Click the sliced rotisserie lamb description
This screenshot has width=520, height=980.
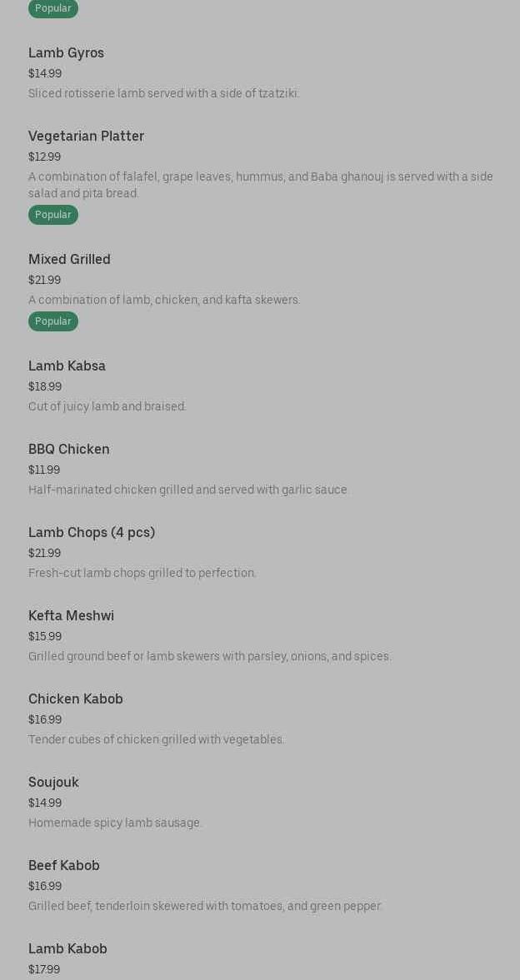[163, 93]
